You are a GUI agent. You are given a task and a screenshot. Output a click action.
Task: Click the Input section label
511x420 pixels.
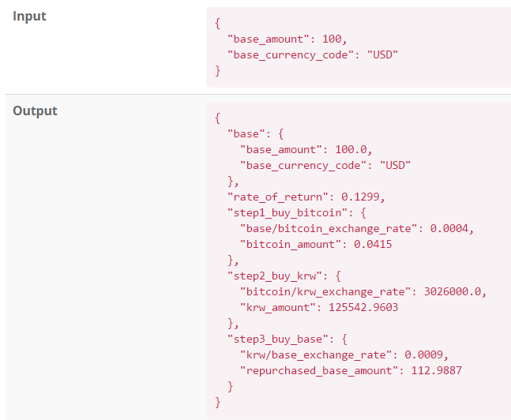(x=29, y=17)
